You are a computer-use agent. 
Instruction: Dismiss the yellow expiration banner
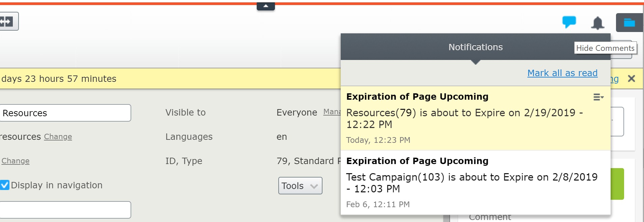[632, 78]
